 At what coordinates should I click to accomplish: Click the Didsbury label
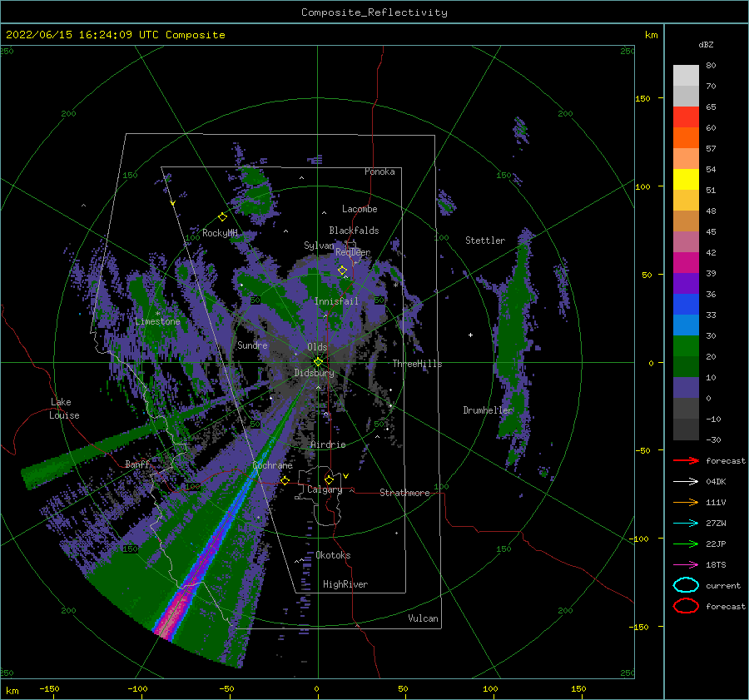[314, 373]
